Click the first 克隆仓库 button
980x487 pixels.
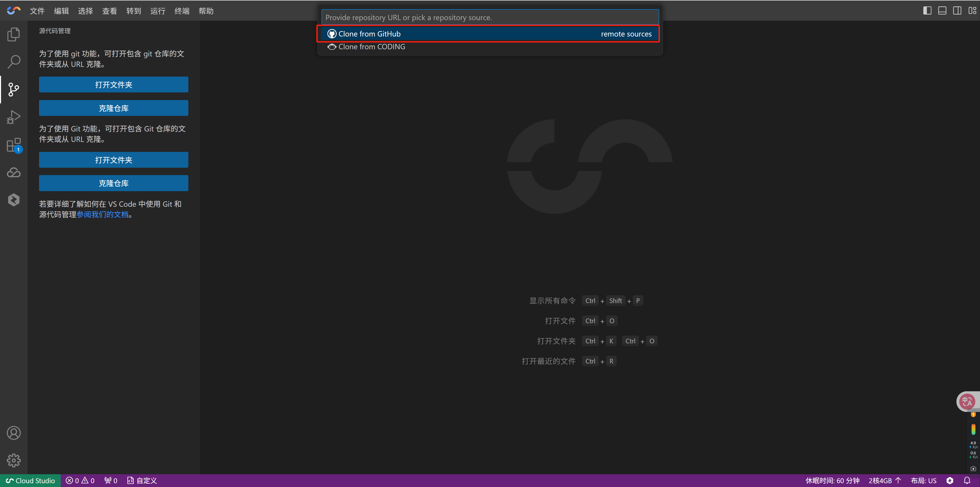113,108
